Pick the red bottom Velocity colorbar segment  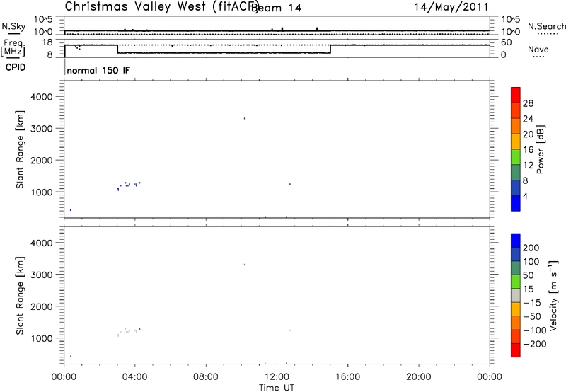pyautogui.click(x=516, y=350)
